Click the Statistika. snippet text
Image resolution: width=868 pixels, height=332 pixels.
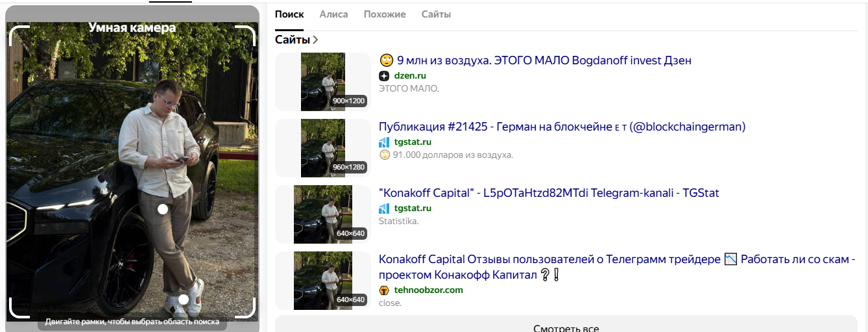pos(399,221)
